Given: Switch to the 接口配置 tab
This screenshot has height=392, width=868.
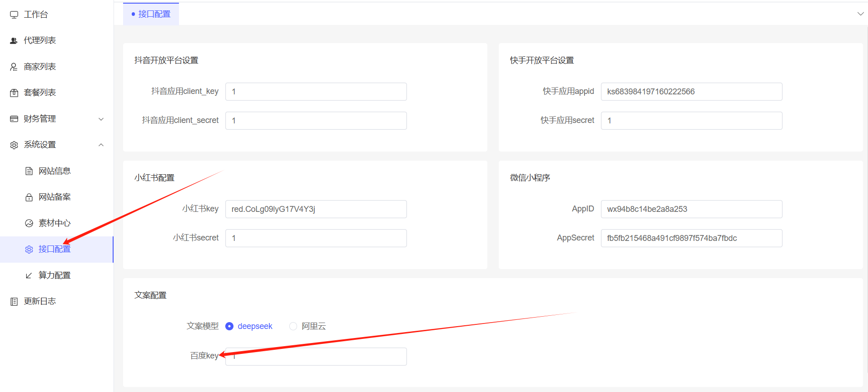Looking at the screenshot, I should [x=151, y=14].
